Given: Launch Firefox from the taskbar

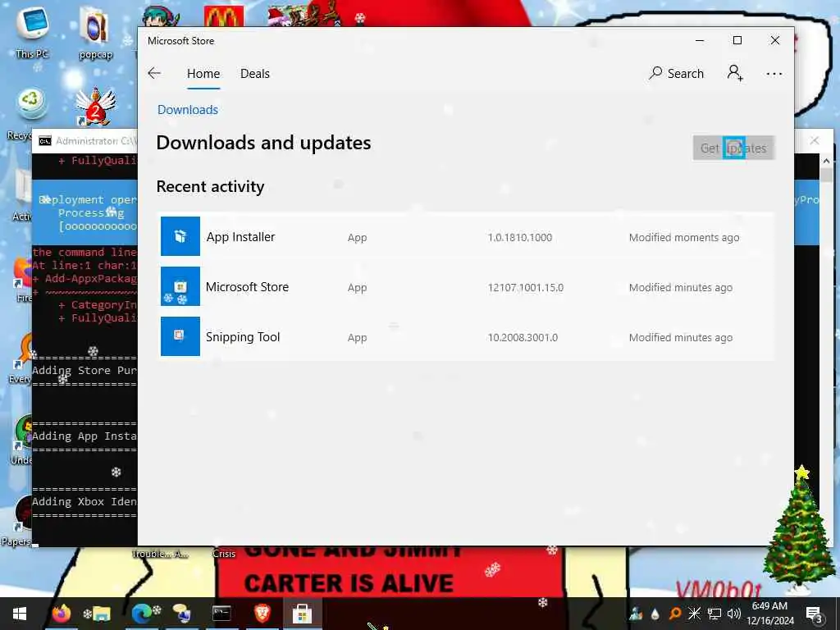Looking at the screenshot, I should pyautogui.click(x=62, y=614).
